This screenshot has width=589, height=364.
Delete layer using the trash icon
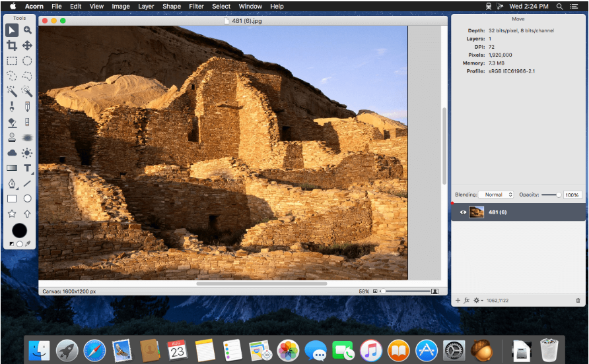578,301
